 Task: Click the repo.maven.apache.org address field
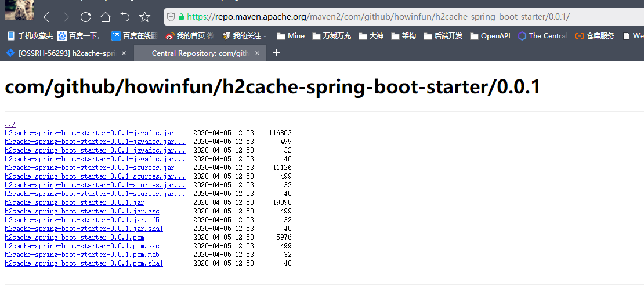(404, 17)
